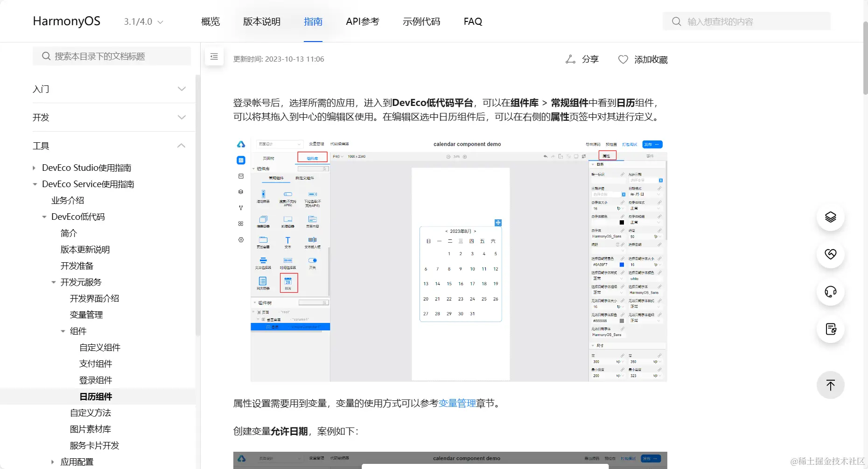The width and height of the screenshot is (868, 469).
Task: Toggle the sidebar collapse icon beside update time
Action: [214, 56]
